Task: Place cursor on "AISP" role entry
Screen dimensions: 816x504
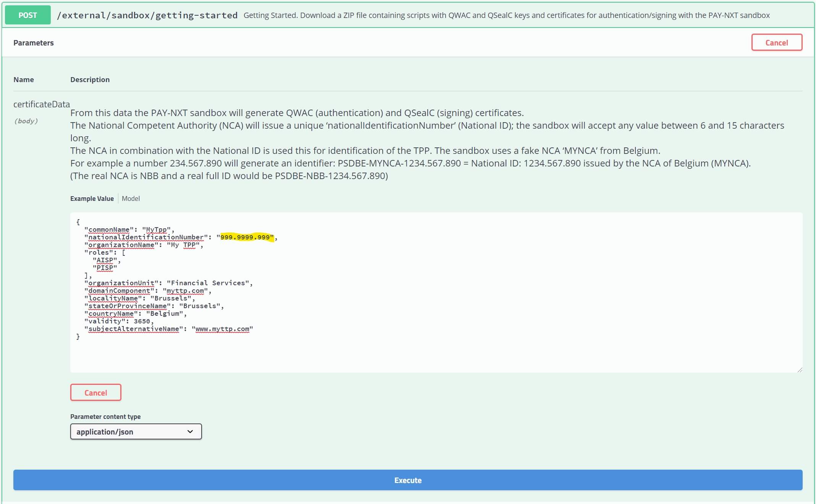Action: point(105,260)
